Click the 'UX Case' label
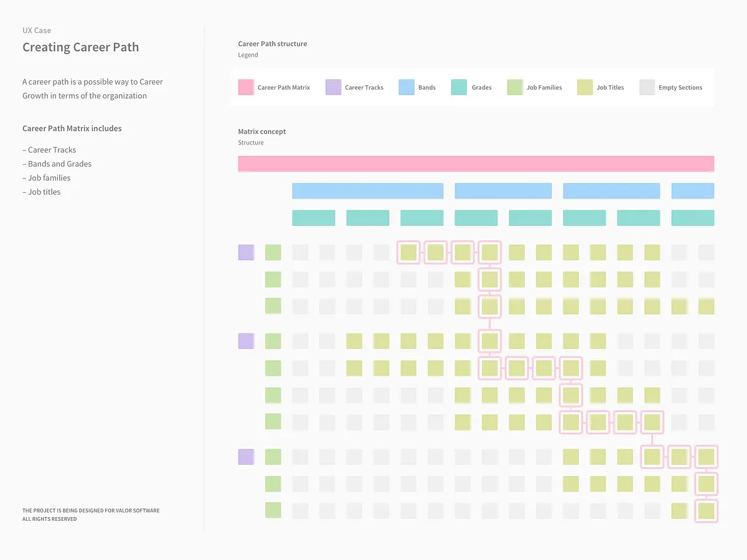747x560 pixels. coord(37,30)
